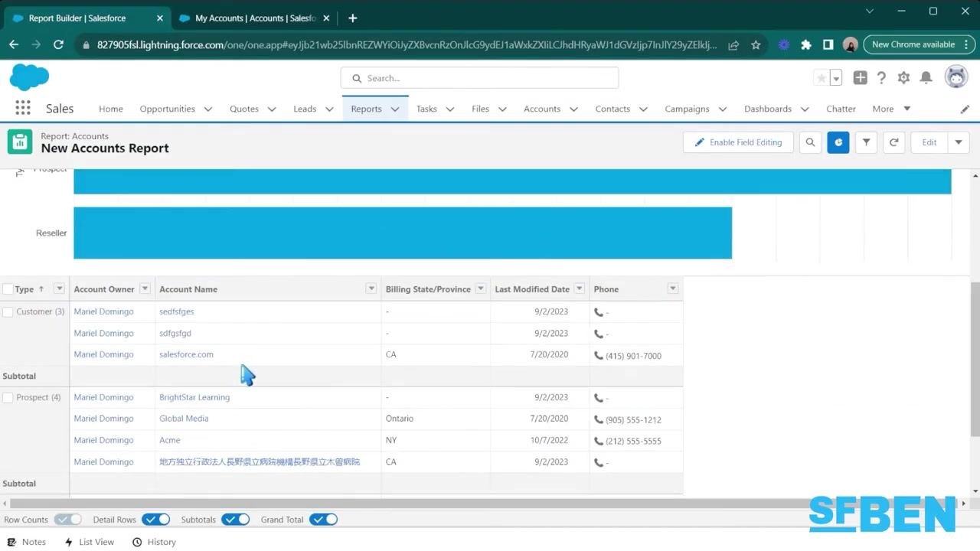
Task: Open the Notifications bell
Action: tap(926, 77)
